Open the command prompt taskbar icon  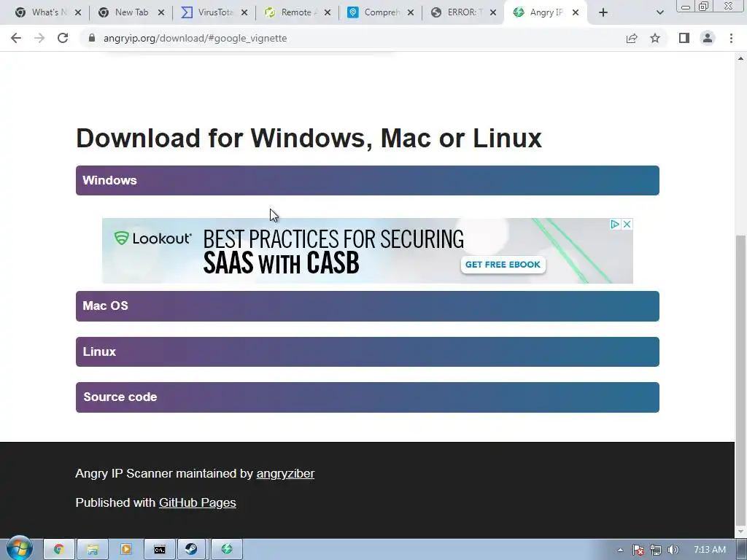tap(160, 550)
